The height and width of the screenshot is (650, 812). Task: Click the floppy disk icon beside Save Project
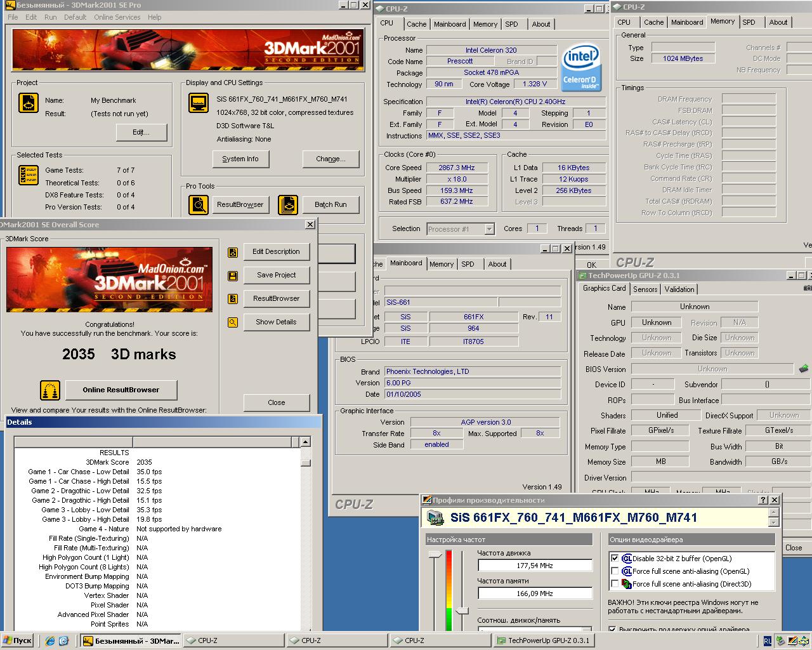tap(233, 275)
